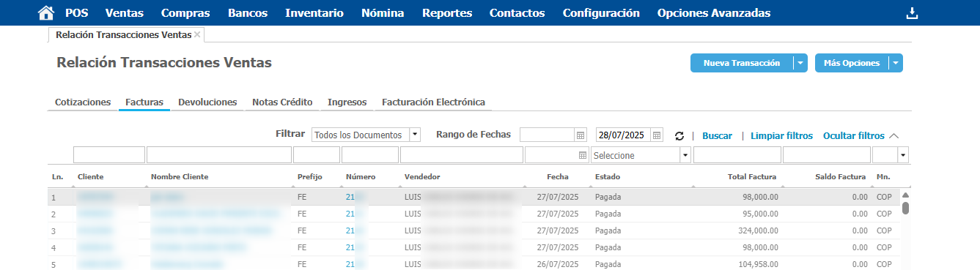This screenshot has height=270, width=980.
Task: Click Limpiar filtros link
Action: 781,136
